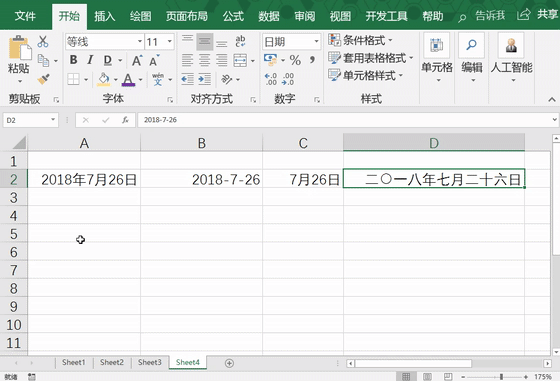Click the Cut scissors icon
560x381 pixels.
(x=43, y=42)
